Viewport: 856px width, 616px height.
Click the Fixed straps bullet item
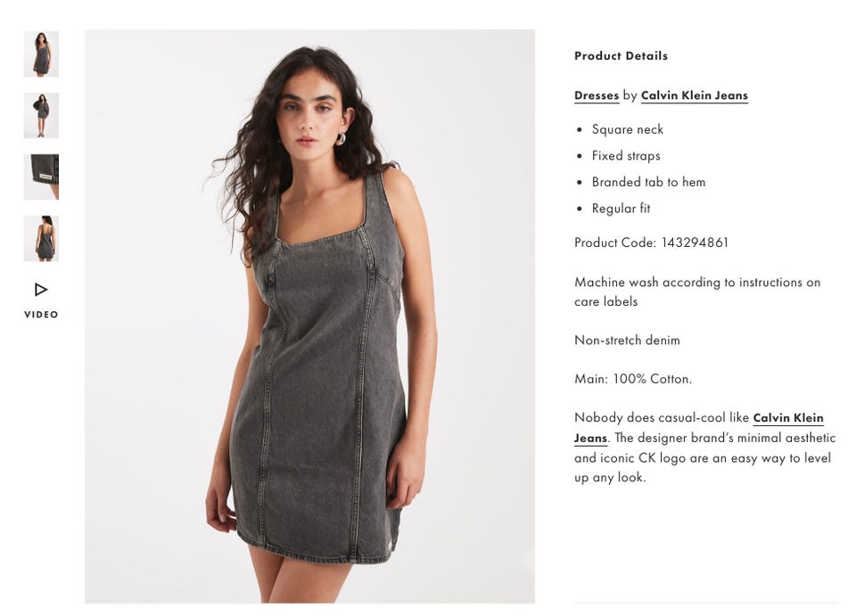[626, 156]
